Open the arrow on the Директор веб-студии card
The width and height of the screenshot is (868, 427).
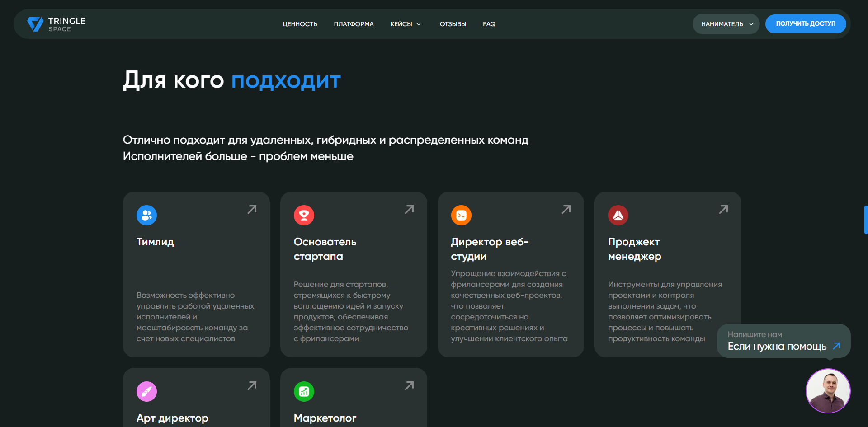pyautogui.click(x=566, y=209)
